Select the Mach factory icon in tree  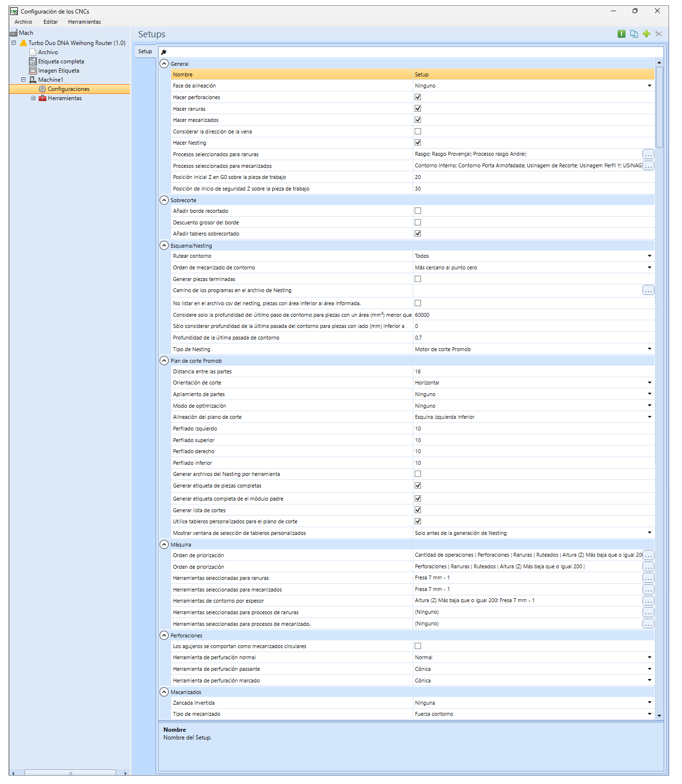[14, 33]
